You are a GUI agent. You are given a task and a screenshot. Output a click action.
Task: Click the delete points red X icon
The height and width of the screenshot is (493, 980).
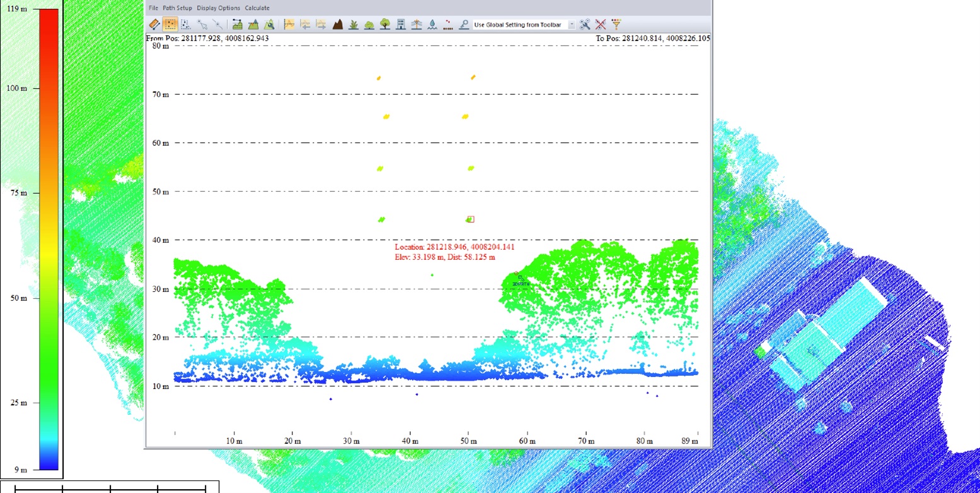[601, 25]
